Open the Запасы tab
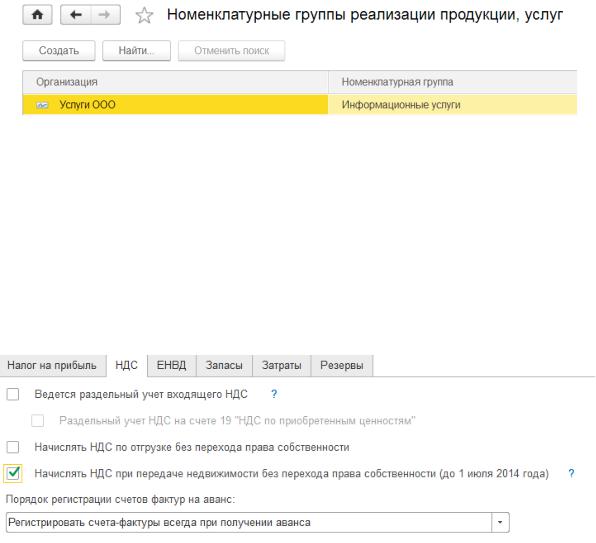Image resolution: width=596 pixels, height=543 pixels. click(224, 366)
